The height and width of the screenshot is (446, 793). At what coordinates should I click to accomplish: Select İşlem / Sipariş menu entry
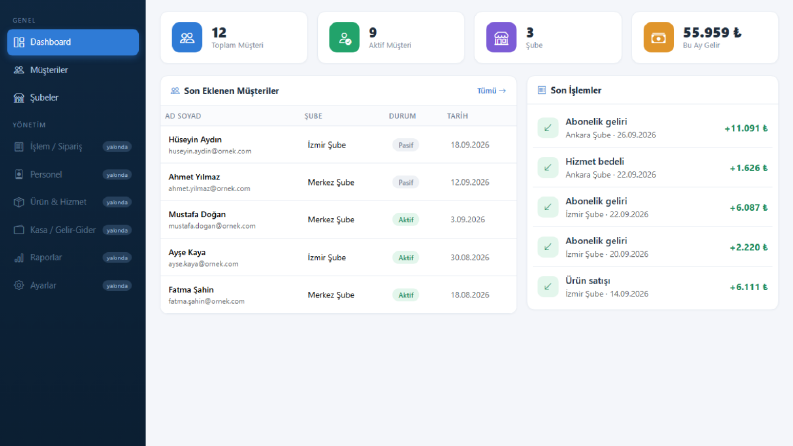point(73,147)
